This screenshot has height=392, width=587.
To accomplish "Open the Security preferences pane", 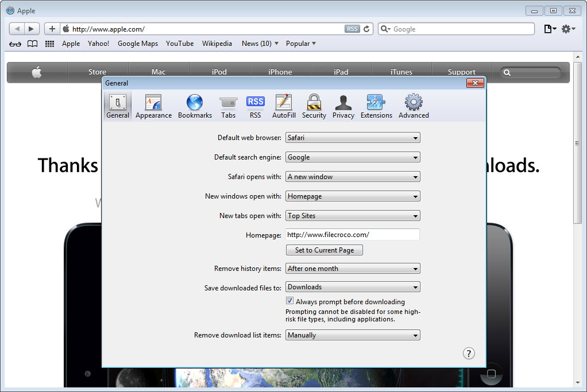I will coord(314,106).
